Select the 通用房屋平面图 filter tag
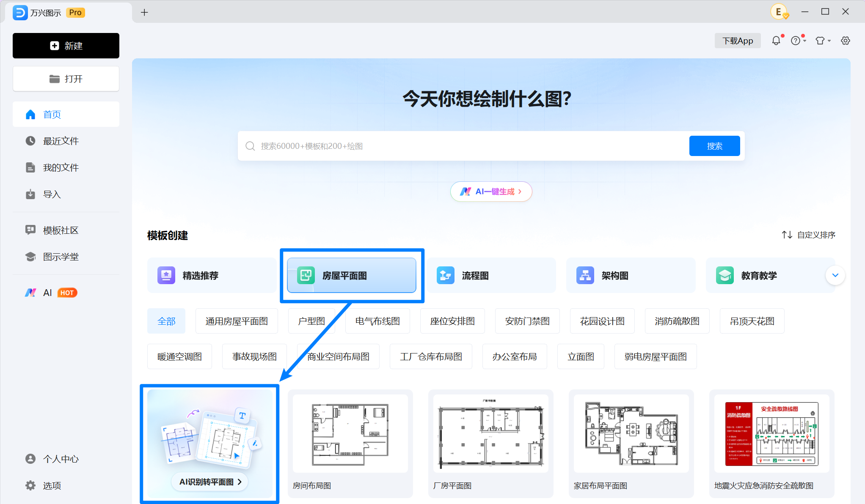This screenshot has width=865, height=504. 237,321
